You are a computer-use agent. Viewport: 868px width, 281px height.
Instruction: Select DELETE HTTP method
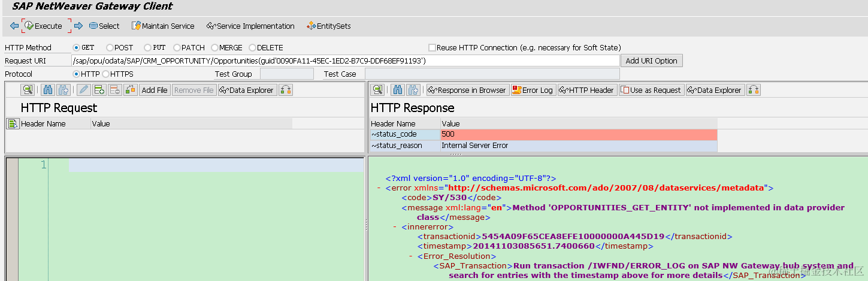point(252,47)
